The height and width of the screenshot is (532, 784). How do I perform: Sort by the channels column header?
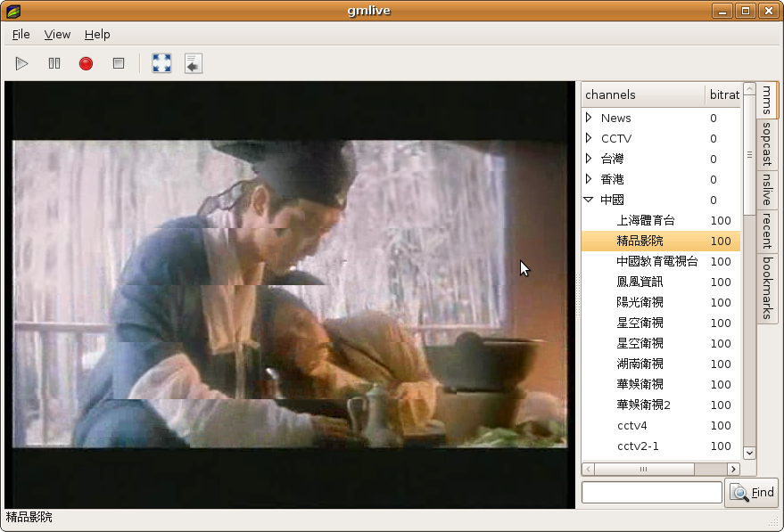coord(643,94)
